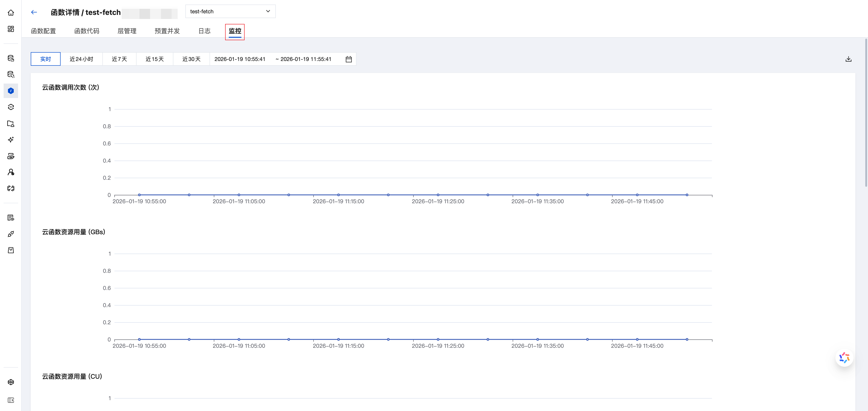Click the colorful AI assistant floating icon

[844, 357]
